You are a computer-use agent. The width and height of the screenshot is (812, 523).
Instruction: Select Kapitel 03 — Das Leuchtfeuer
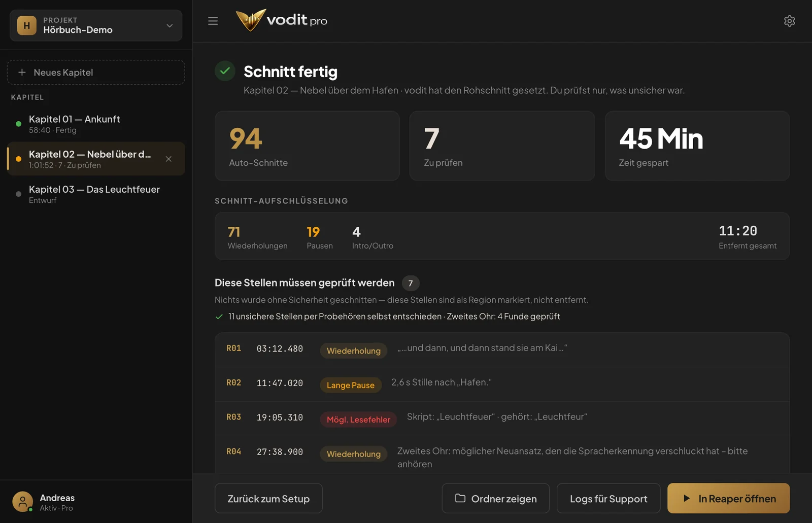pos(96,194)
